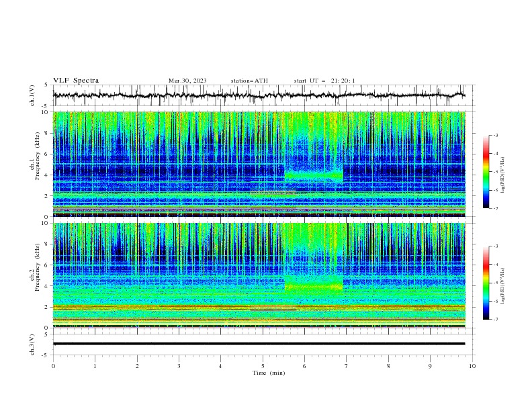The width and height of the screenshot is (532, 411).
Task: Click time axis tick label "0"
Action: pyautogui.click(x=53, y=366)
